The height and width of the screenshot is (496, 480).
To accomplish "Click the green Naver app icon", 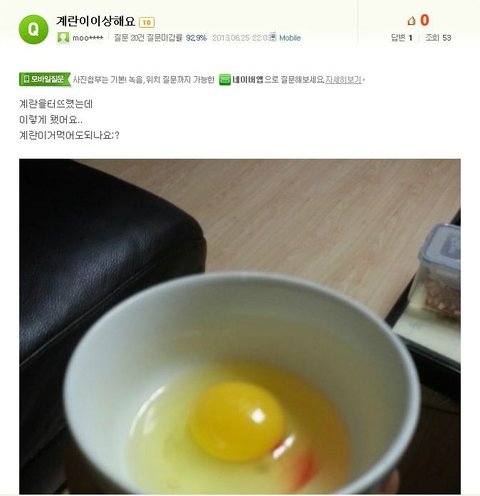I will tap(225, 79).
